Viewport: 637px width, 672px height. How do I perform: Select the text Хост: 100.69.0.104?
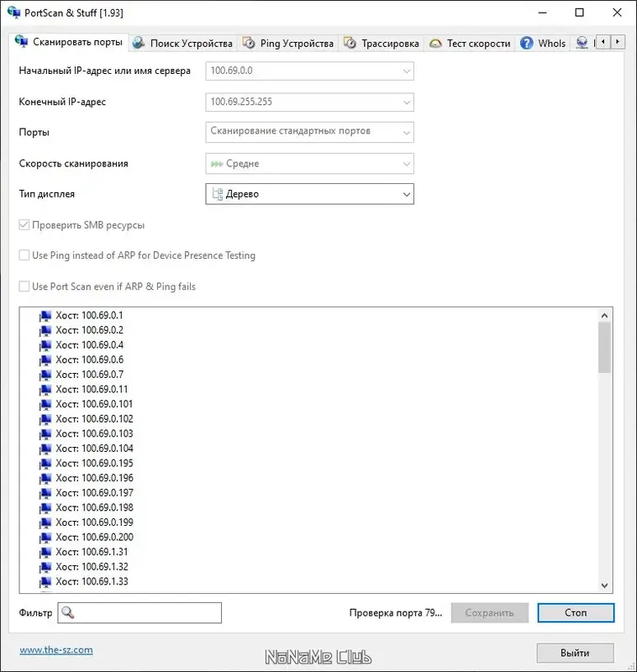[94, 449]
